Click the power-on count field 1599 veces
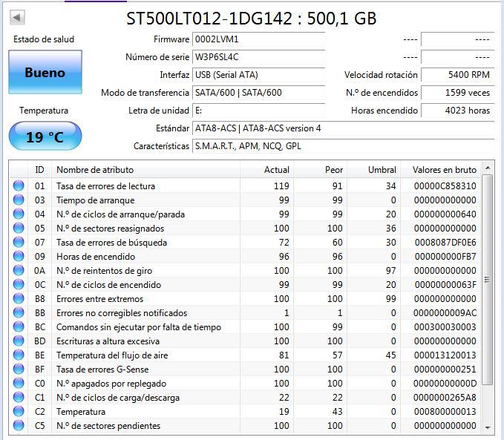Viewport: 504px width, 440px height. pyautogui.click(x=457, y=93)
